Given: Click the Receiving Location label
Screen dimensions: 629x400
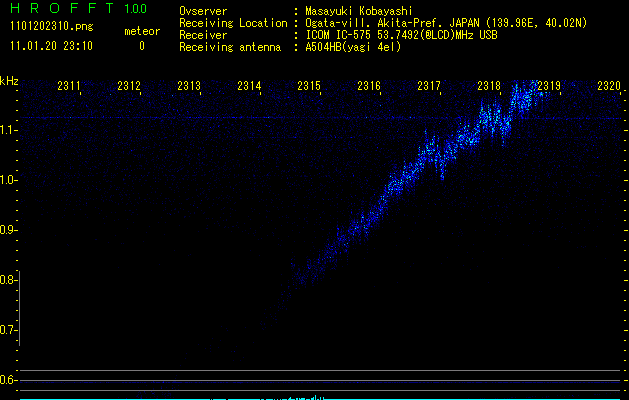Looking at the screenshot, I should [x=233, y=23].
